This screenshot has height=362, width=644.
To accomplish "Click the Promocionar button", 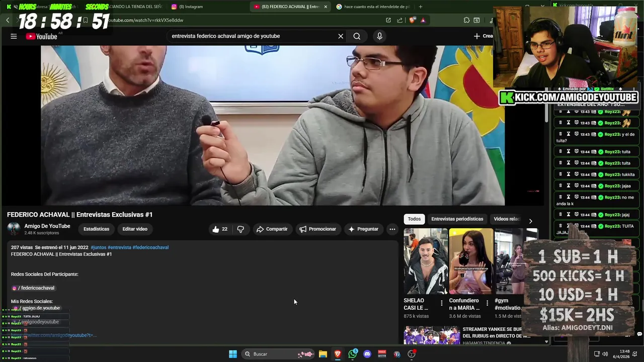I will pyautogui.click(x=317, y=229).
